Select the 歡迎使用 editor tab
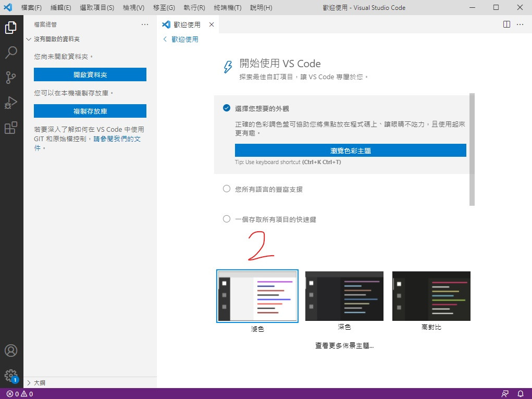Image resolution: width=532 pixels, height=399 pixels. 188,24
